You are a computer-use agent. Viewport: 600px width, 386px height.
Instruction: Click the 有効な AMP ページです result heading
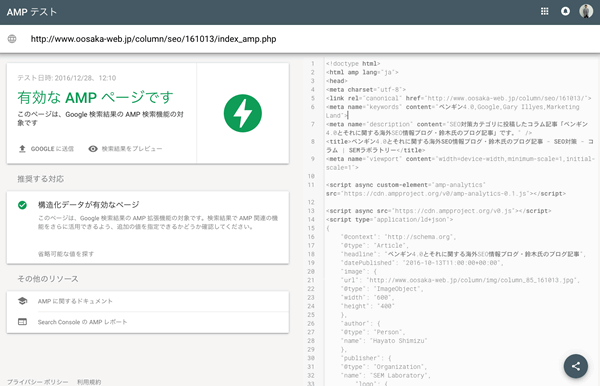point(95,98)
